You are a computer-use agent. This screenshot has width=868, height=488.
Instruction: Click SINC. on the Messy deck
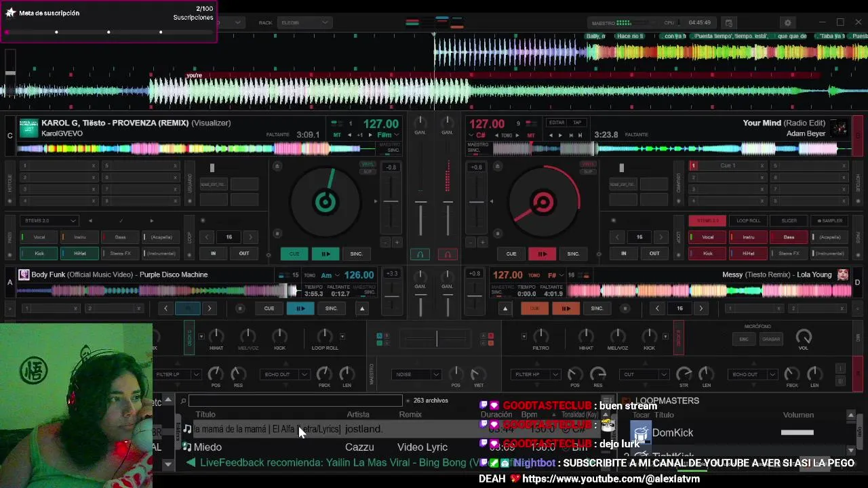click(x=597, y=308)
